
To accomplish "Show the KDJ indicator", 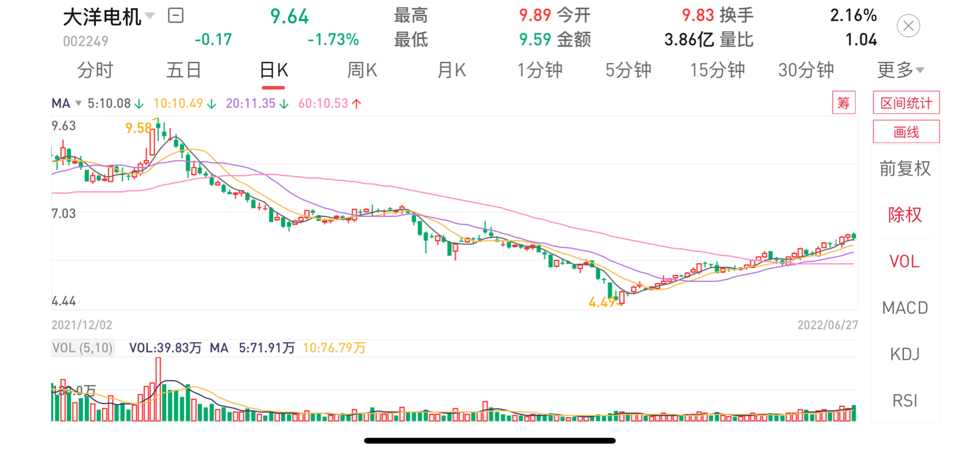I will 905,354.
